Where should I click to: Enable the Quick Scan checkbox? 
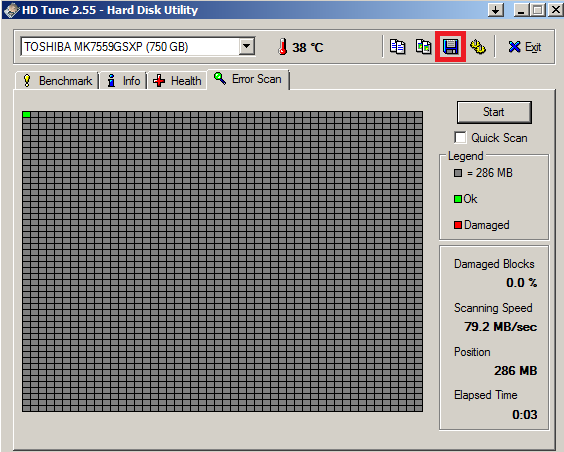click(460, 137)
